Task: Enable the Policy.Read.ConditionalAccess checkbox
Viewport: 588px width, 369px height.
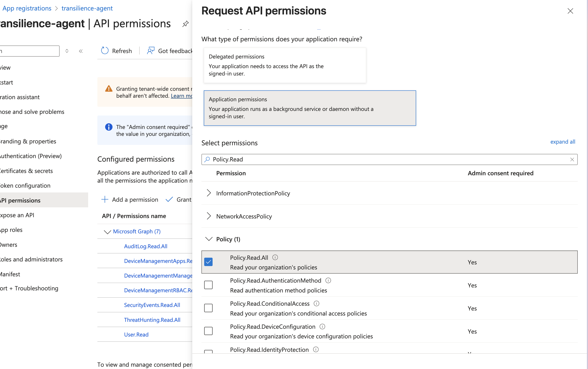Action: (208, 308)
